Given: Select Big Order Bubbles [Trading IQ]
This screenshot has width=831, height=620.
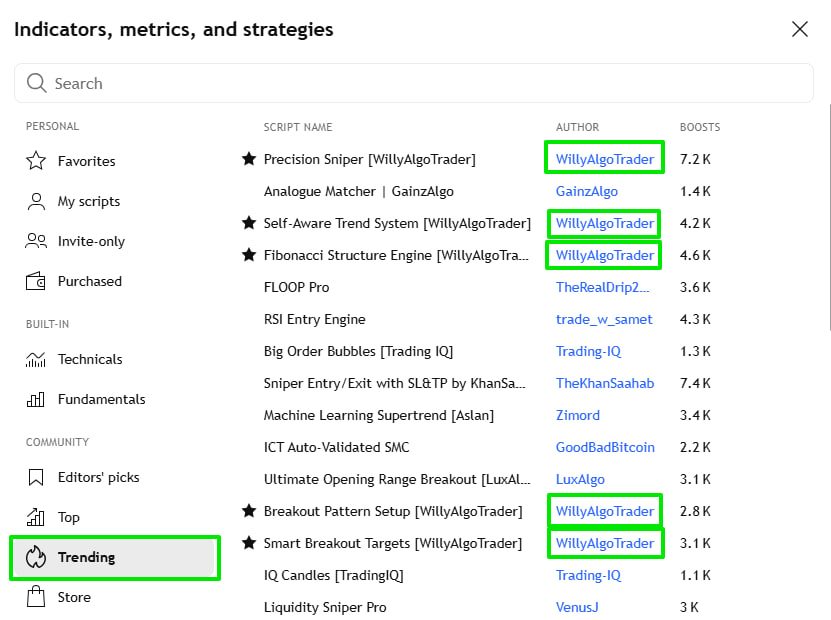Looking at the screenshot, I should click(358, 351).
